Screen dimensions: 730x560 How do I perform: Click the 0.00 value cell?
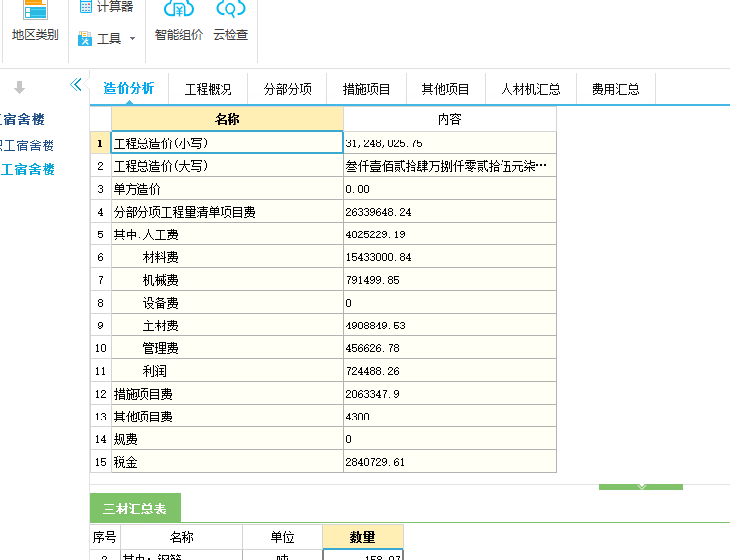tap(450, 189)
